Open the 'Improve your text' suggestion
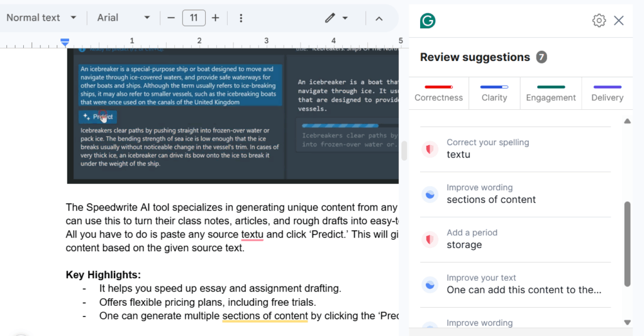This screenshot has width=644, height=336. click(x=516, y=285)
